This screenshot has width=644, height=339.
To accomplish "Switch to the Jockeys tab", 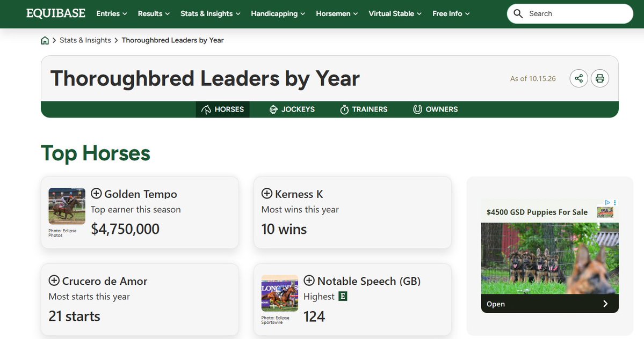I will coord(292,109).
